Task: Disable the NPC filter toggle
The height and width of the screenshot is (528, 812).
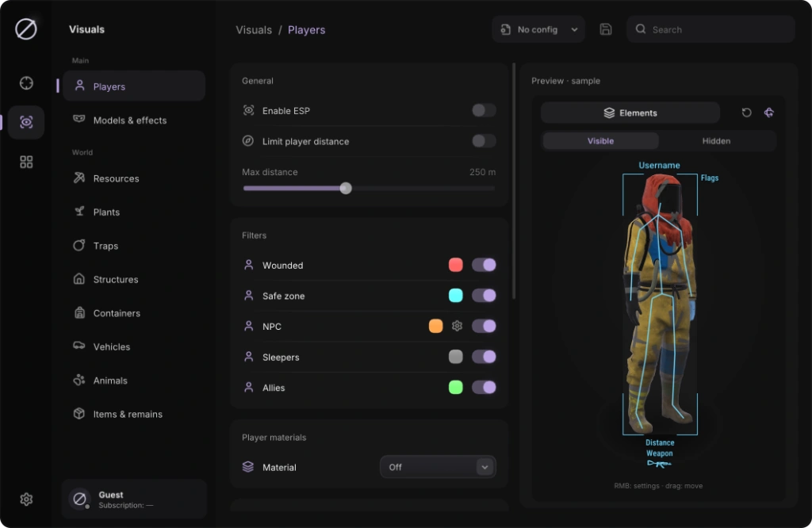Action: pos(484,326)
